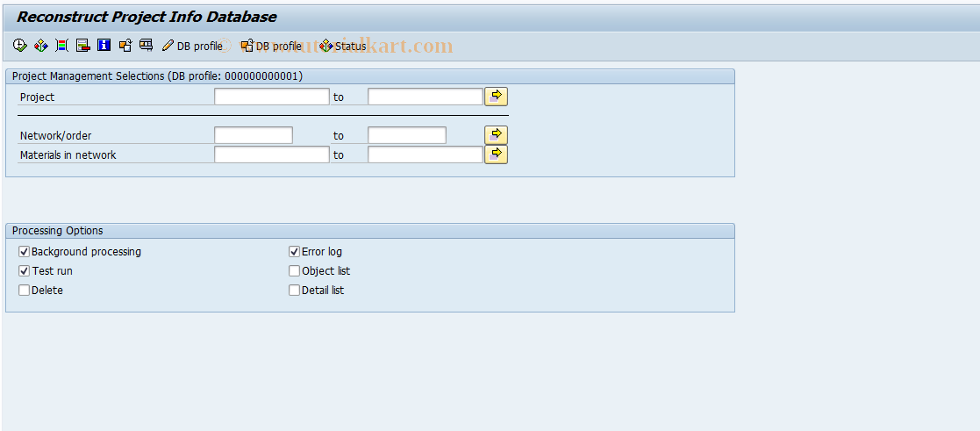Open the Status button
This screenshot has height=431, width=980.
tap(342, 46)
